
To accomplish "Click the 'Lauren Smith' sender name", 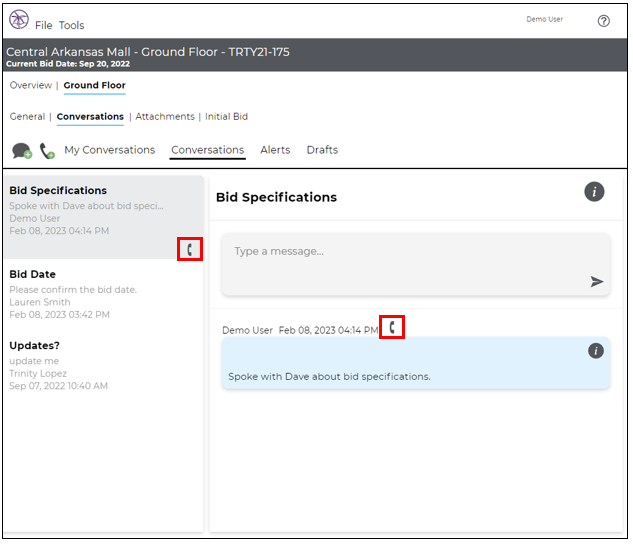I will [40, 302].
